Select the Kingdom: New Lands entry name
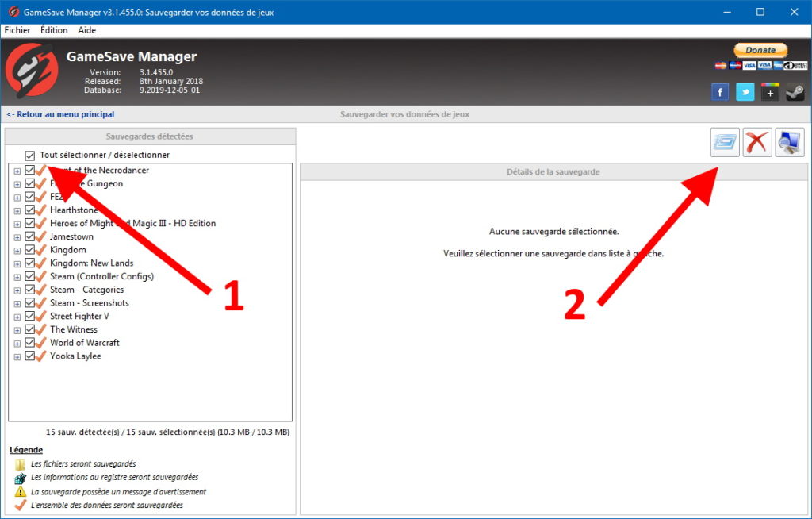This screenshot has width=812, height=519. [x=92, y=263]
